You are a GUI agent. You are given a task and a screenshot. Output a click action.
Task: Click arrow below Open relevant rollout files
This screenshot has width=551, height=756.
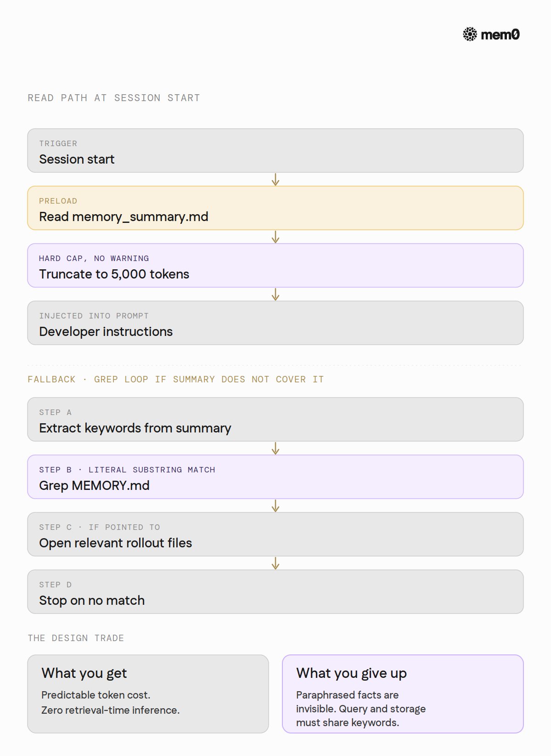275,563
